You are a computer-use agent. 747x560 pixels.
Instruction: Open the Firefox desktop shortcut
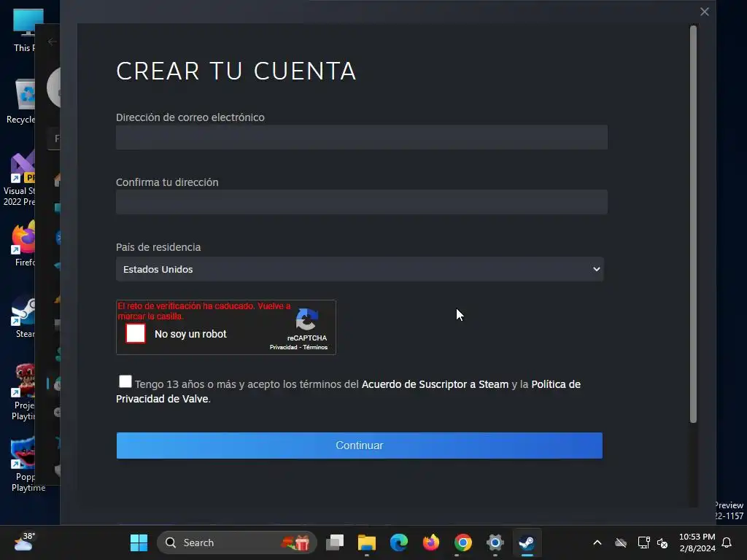pyautogui.click(x=24, y=243)
